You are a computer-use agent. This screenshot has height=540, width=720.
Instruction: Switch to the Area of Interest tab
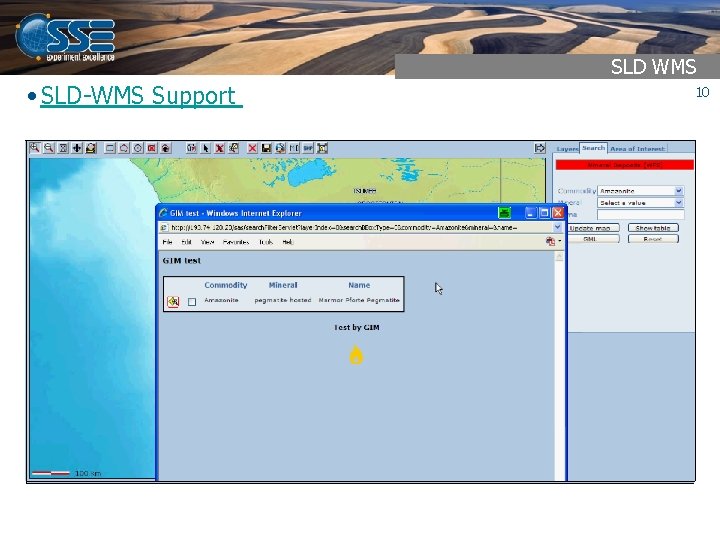click(x=637, y=149)
